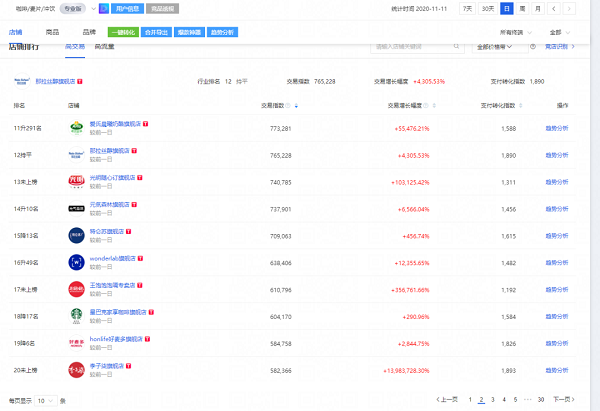Viewport: 600px width, 411px height.
Task: Click the sort arrow on 交易指数 column
Action: 296,106
